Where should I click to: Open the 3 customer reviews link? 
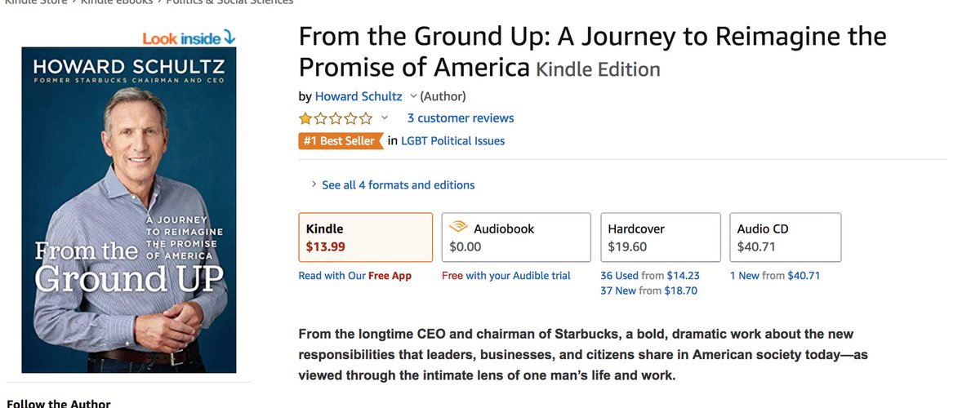pos(461,118)
